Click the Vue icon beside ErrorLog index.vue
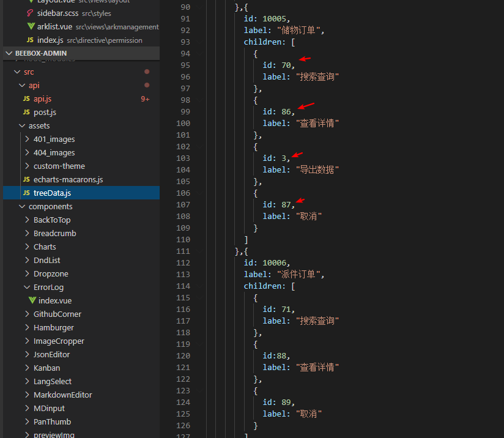This screenshot has height=438, width=504. [x=32, y=300]
